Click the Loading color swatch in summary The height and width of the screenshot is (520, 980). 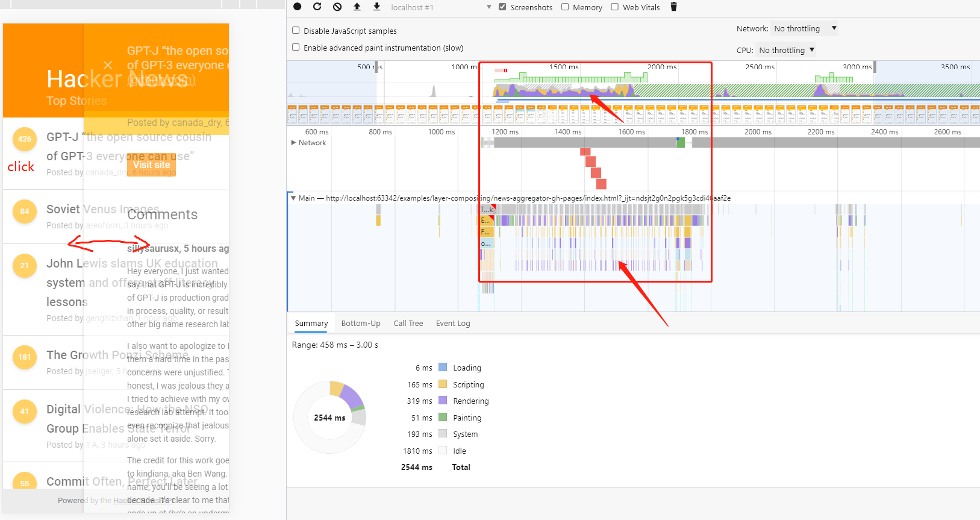[443, 368]
